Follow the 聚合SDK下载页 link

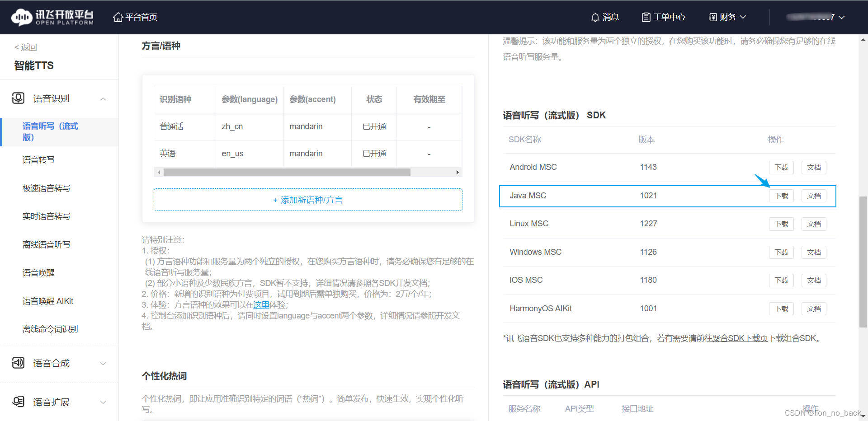pos(740,338)
